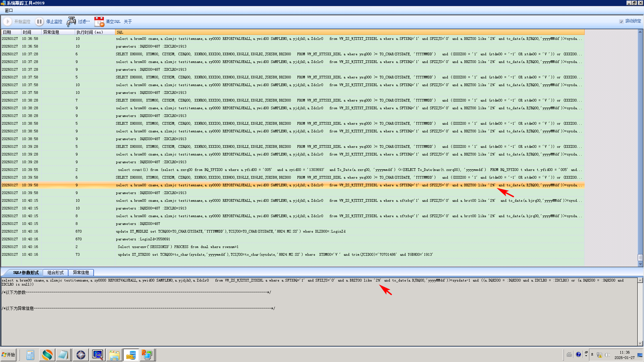Click the 清空SQL calendar icon
644x362 pixels.
(x=99, y=21)
